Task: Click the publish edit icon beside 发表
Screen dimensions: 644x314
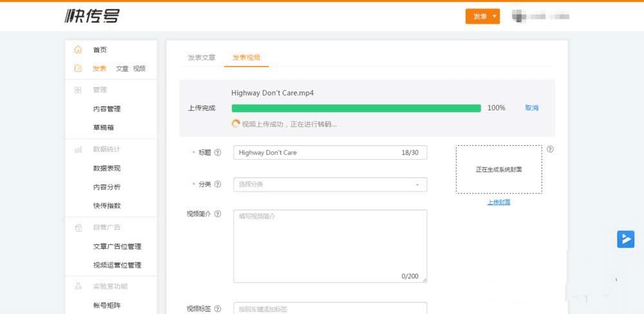Action: click(x=78, y=68)
